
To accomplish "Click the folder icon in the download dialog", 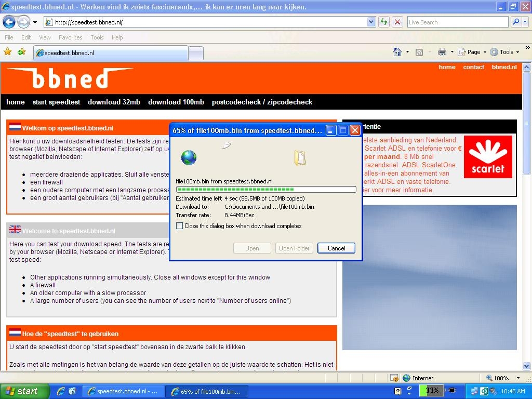I will (300, 158).
